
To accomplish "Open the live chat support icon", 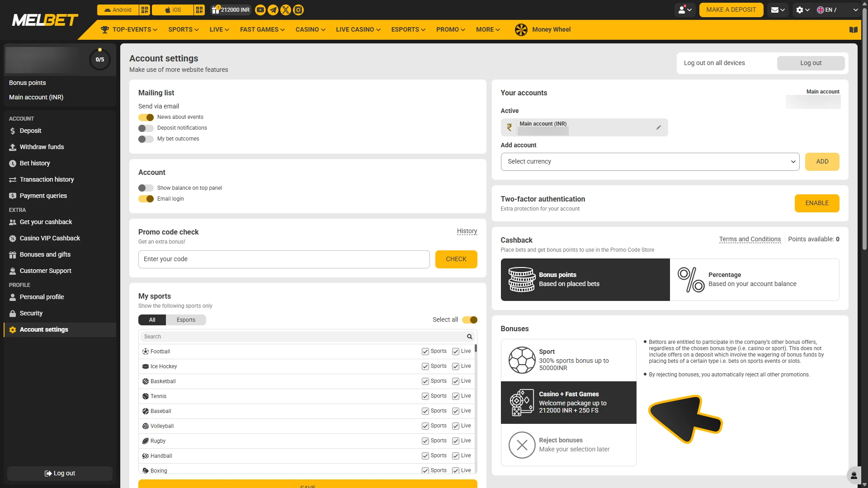I will (x=854, y=475).
